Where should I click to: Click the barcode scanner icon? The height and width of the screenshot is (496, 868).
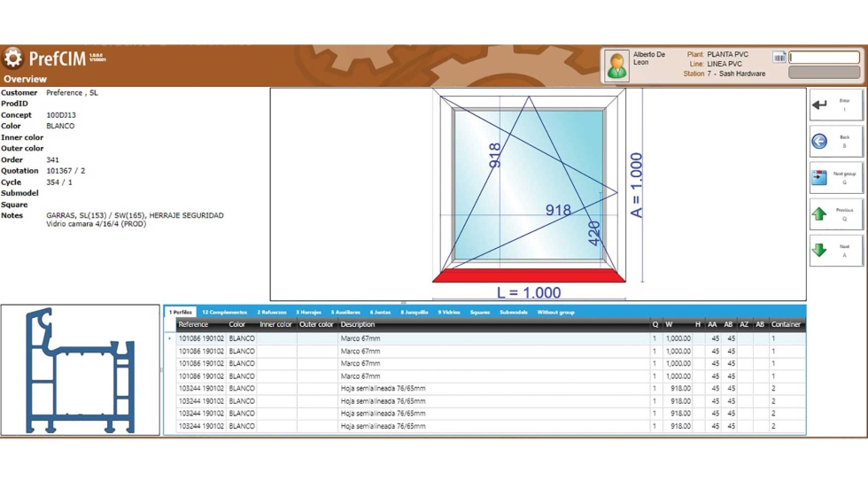pyautogui.click(x=779, y=58)
